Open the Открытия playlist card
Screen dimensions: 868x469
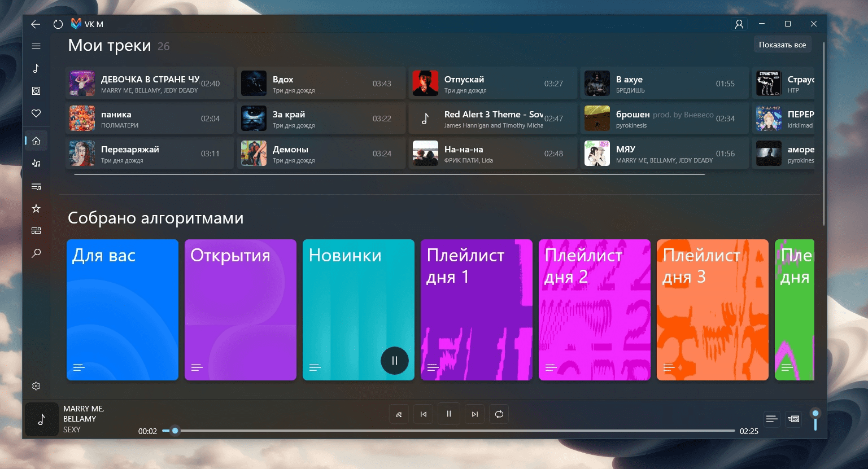[241, 310]
